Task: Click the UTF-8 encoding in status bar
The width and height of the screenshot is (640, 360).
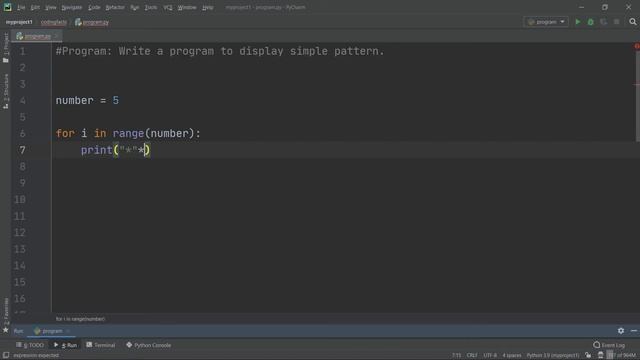Action: pyautogui.click(x=490, y=356)
